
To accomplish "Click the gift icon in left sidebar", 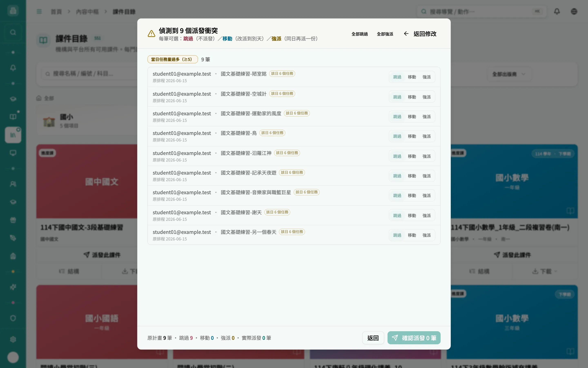I will pyautogui.click(x=13, y=220).
